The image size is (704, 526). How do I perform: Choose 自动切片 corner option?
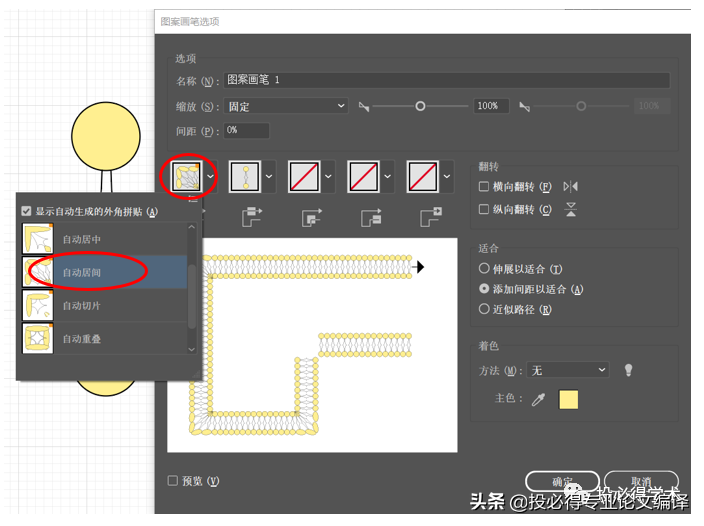(104, 306)
